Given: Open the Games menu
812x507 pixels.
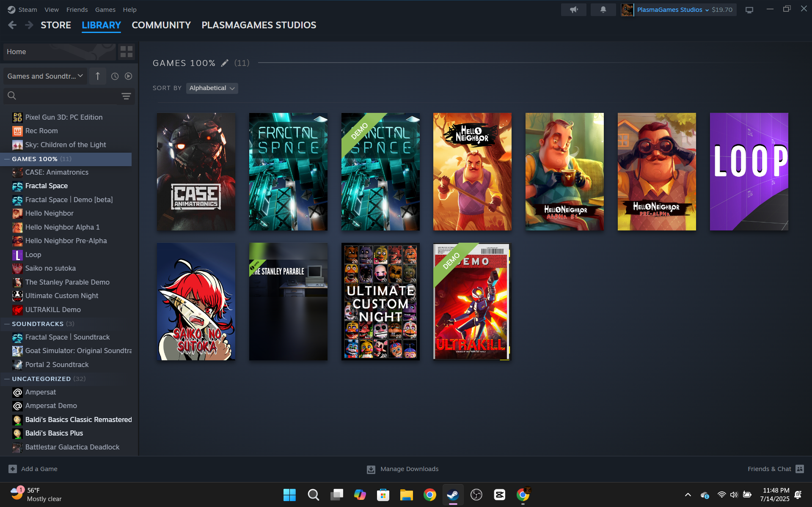Looking at the screenshot, I should click(105, 10).
